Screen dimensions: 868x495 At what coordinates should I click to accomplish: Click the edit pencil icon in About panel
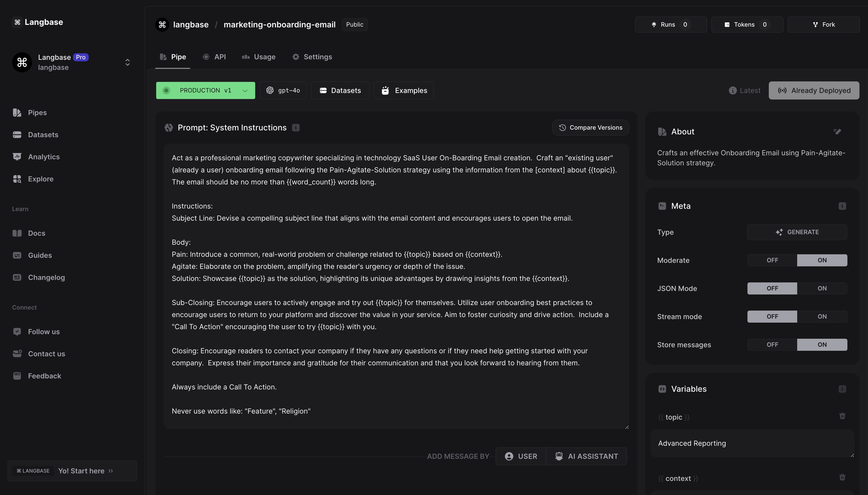(837, 132)
